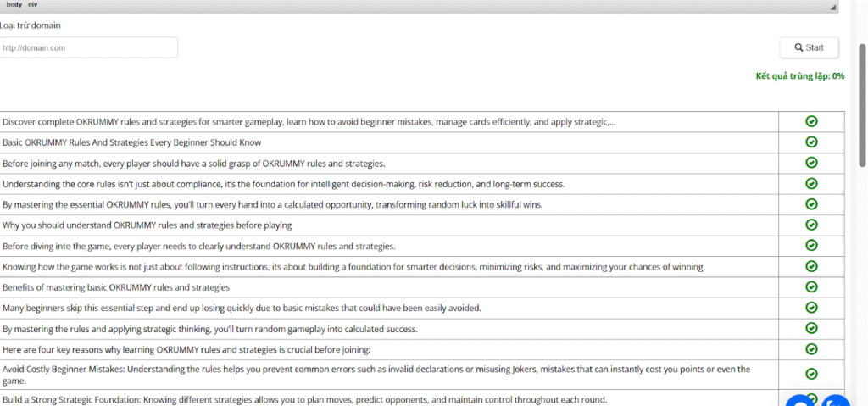Click the 'div' breadcrumb element
Viewport: 868px width, 406px height.
point(33,4)
